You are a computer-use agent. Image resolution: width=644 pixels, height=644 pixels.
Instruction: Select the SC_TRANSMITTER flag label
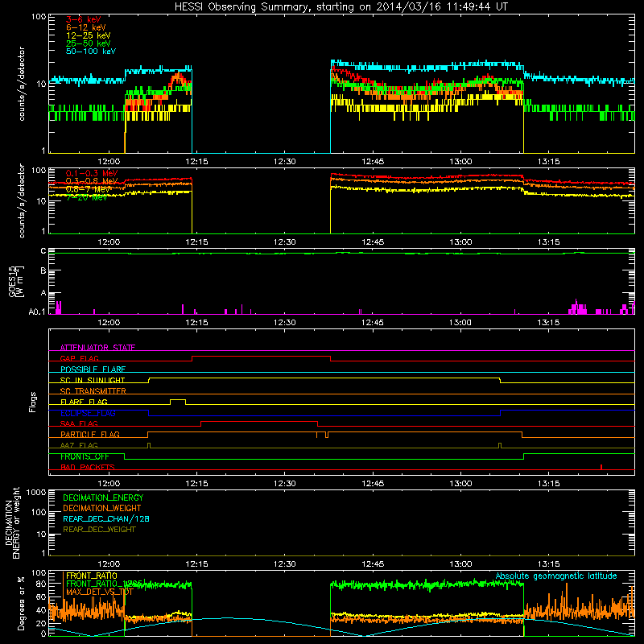point(93,391)
